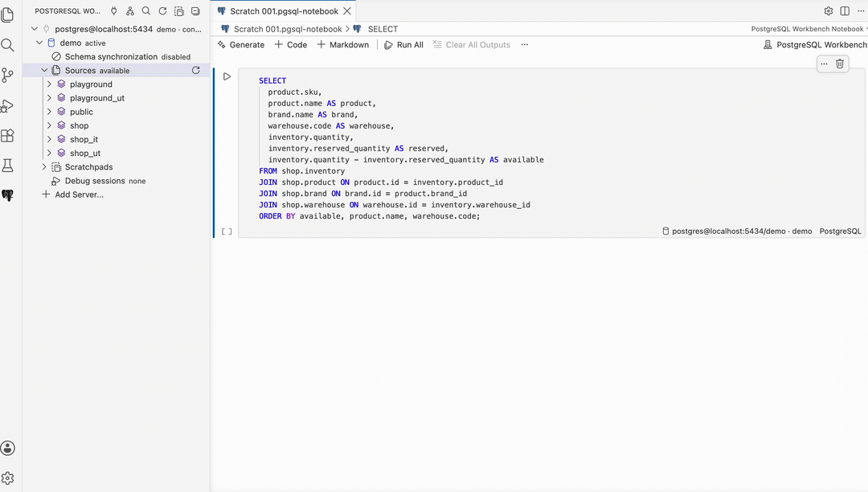Click postgres@localhost:5434/demo connection in cell footer
The height and width of the screenshot is (492, 868).
tap(737, 232)
